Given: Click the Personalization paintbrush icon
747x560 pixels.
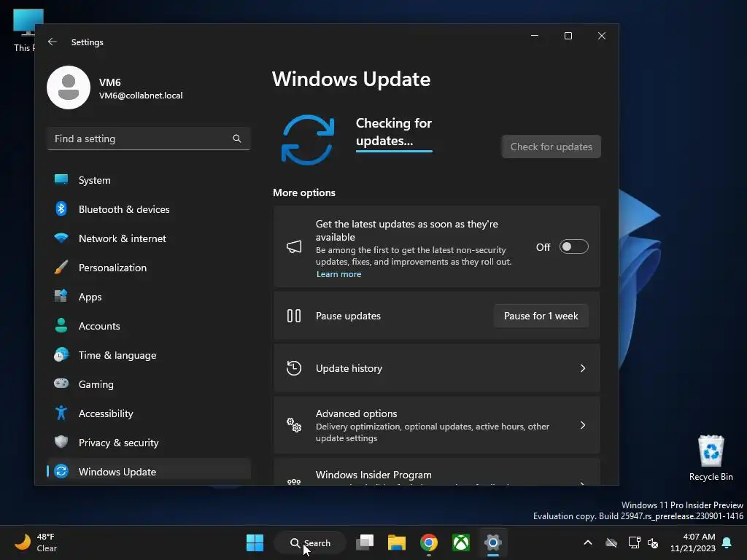Looking at the screenshot, I should pos(61,267).
